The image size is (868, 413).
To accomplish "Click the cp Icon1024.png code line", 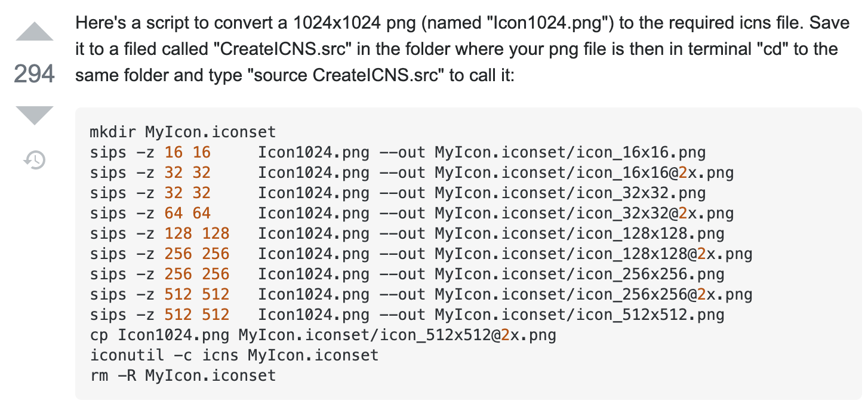I will [323, 335].
